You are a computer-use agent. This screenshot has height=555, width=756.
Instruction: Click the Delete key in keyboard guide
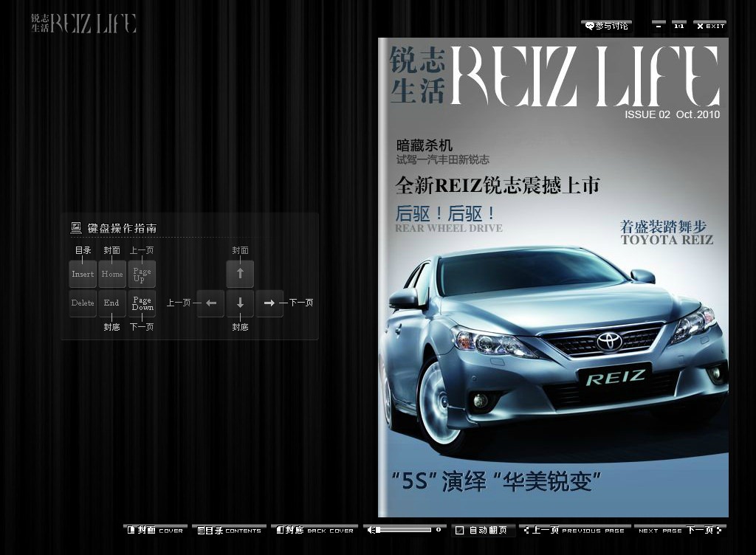[x=83, y=303]
